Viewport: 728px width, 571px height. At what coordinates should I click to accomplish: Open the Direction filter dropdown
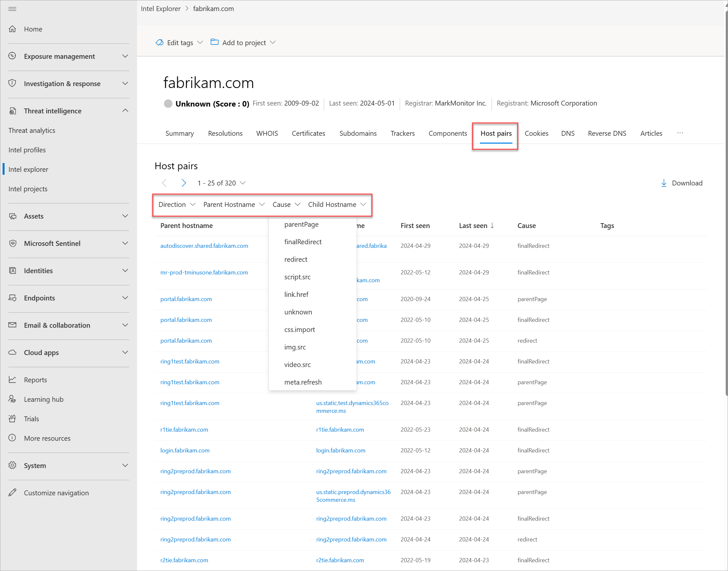coord(177,205)
